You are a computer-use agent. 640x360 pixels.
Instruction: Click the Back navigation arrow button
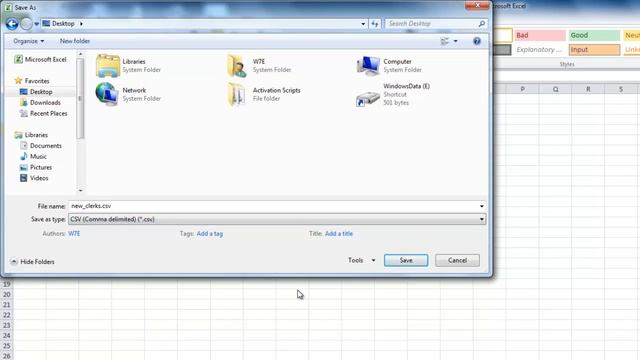pos(12,24)
